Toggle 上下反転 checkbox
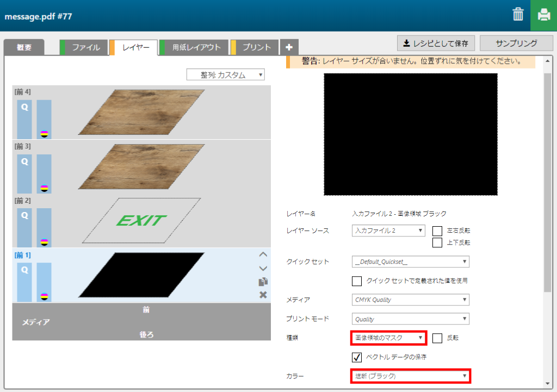This screenshot has width=557, height=392. click(437, 242)
